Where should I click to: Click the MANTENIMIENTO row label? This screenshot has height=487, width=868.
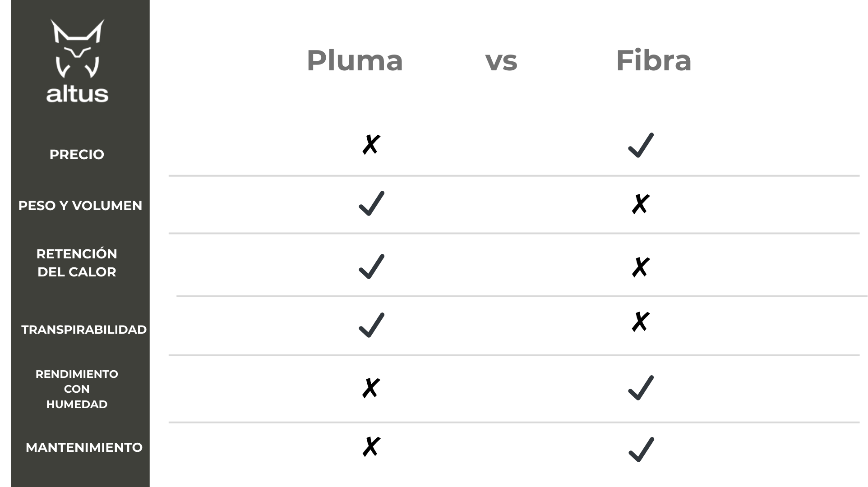pyautogui.click(x=84, y=447)
